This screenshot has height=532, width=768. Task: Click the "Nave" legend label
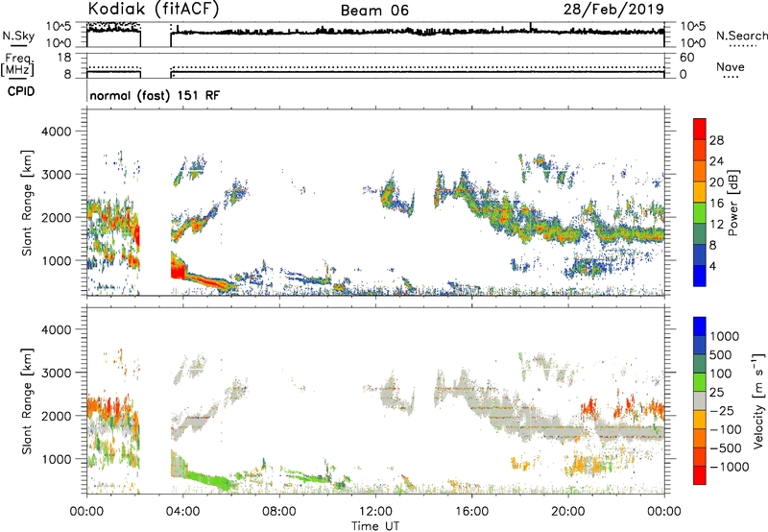click(x=731, y=67)
